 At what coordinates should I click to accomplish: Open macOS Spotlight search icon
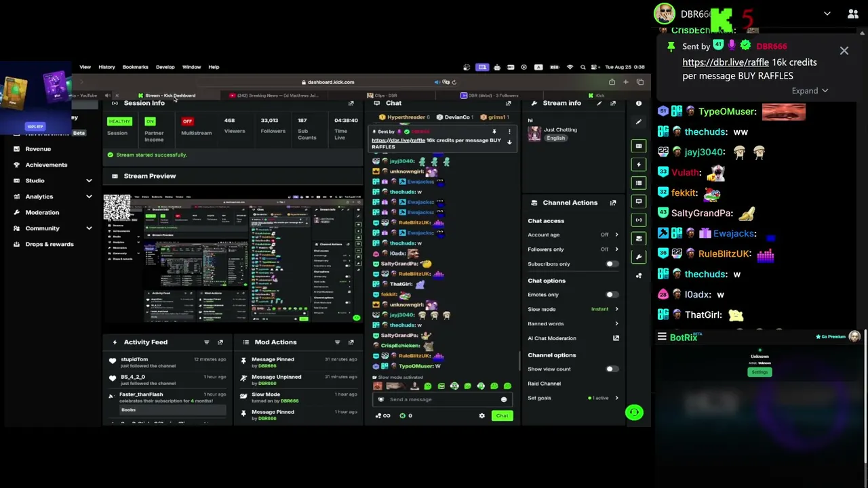coord(583,67)
